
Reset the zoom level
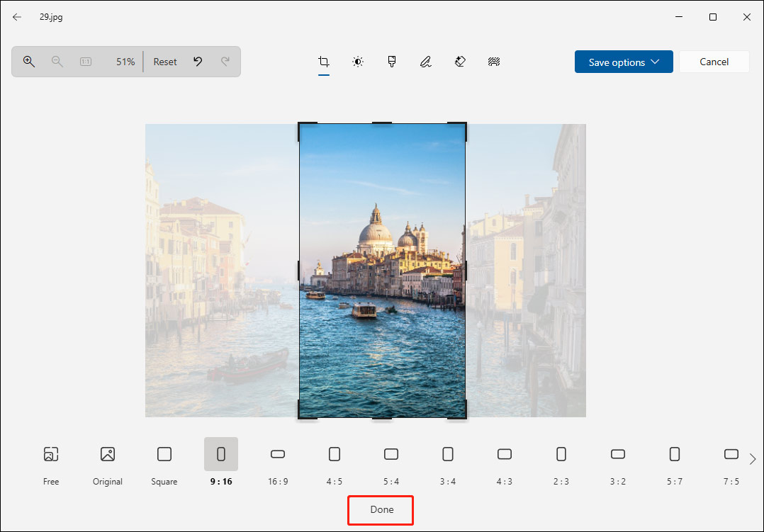click(x=164, y=62)
